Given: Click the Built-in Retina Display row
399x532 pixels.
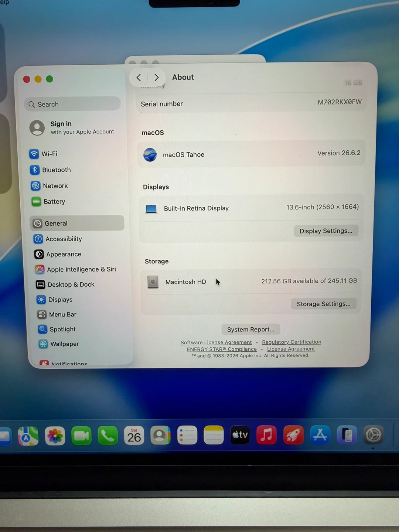Looking at the screenshot, I should tap(250, 208).
